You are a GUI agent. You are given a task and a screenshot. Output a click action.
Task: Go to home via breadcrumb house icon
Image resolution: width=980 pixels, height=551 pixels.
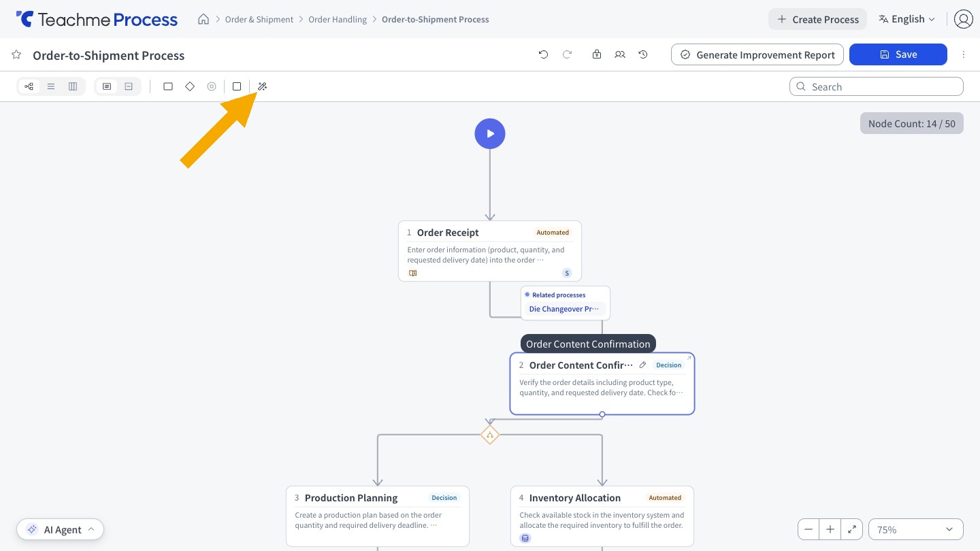click(203, 19)
